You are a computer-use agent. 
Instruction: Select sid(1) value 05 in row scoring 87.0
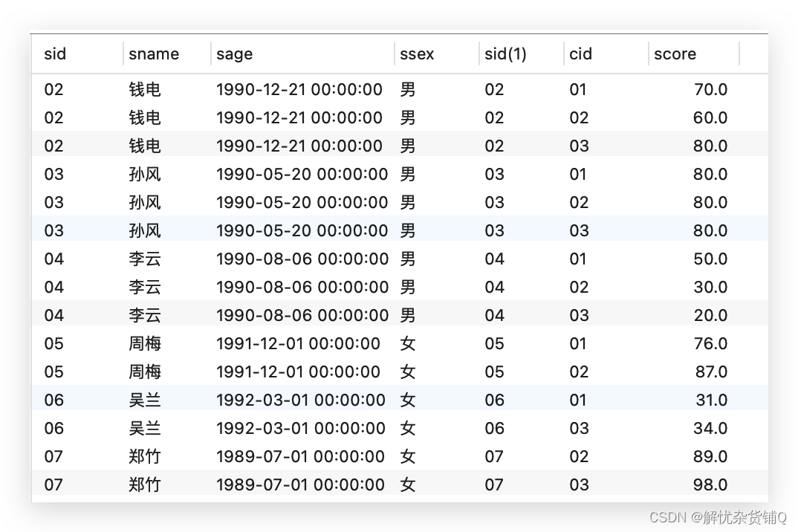point(494,372)
